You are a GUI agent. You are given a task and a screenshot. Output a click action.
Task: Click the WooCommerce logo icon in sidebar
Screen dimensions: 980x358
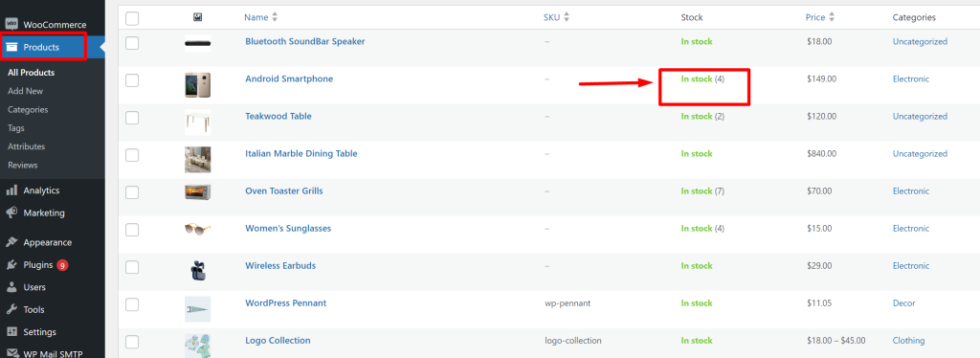tap(11, 24)
